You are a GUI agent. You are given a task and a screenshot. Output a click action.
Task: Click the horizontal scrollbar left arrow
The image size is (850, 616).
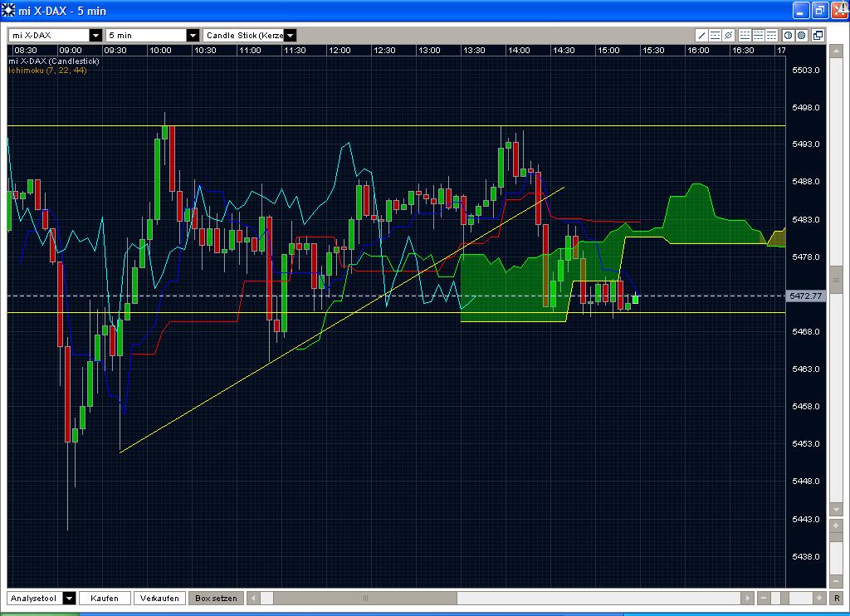[253, 598]
